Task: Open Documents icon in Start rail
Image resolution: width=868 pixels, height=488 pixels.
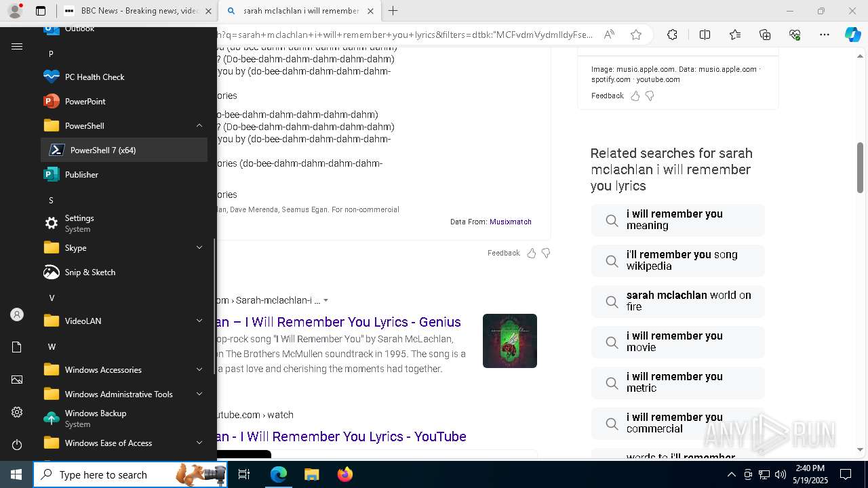Action: [x=17, y=347]
